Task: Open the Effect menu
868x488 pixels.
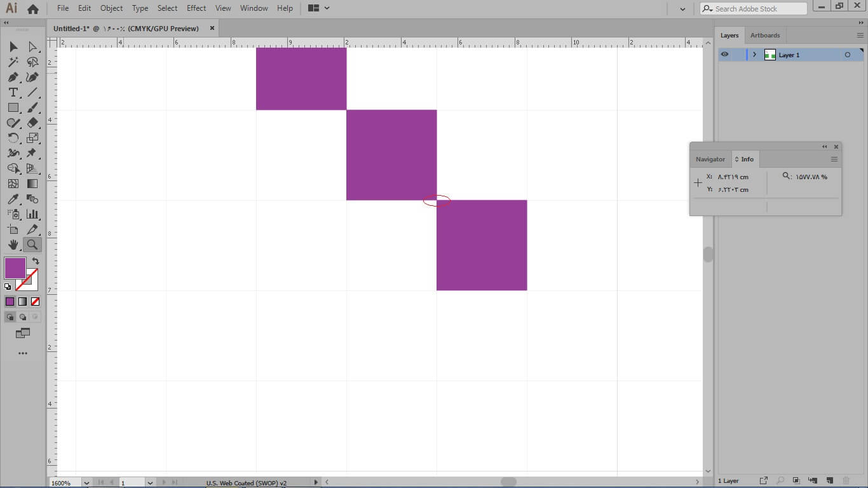Action: (x=196, y=8)
